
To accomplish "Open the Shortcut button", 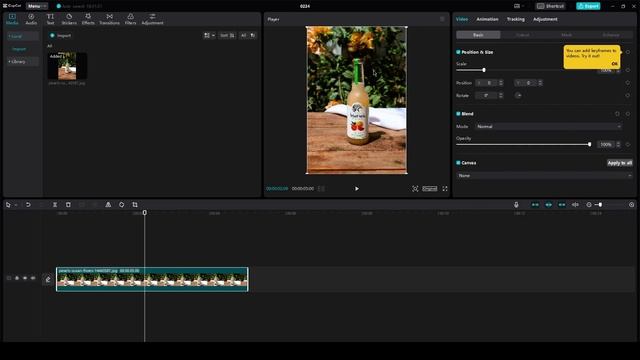I will (x=551, y=6).
